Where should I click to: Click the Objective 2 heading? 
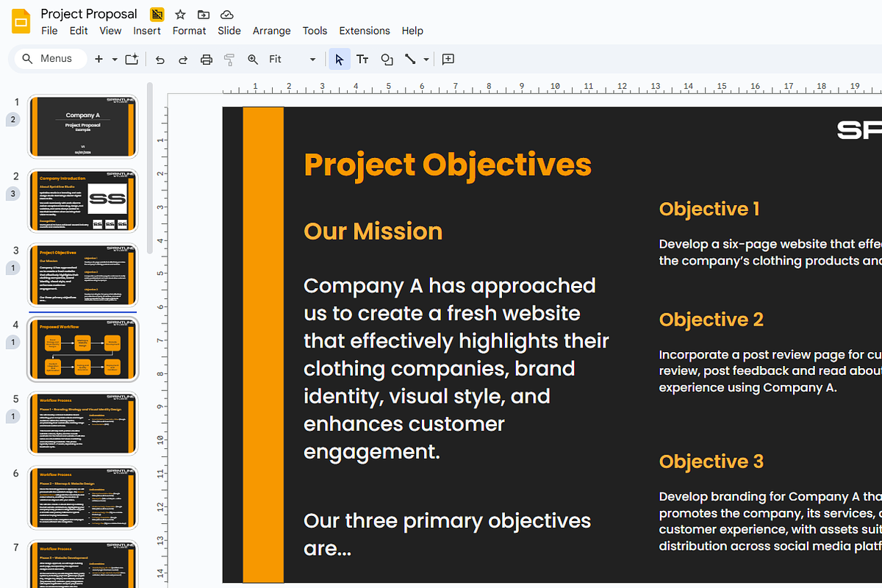[x=711, y=320]
